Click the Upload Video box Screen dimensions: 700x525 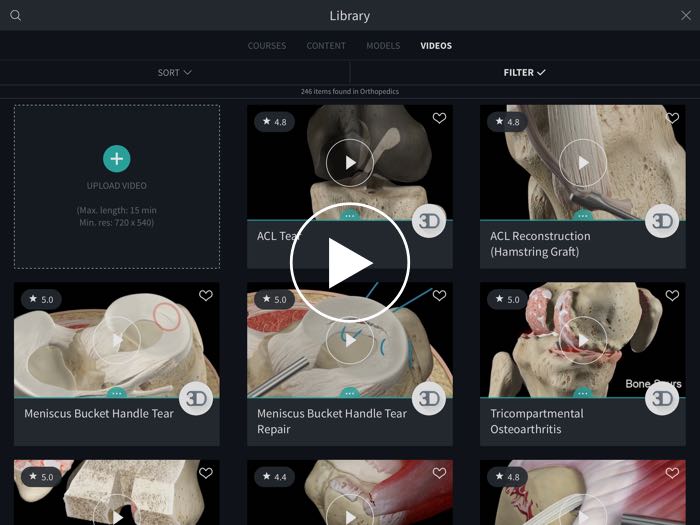click(x=117, y=186)
